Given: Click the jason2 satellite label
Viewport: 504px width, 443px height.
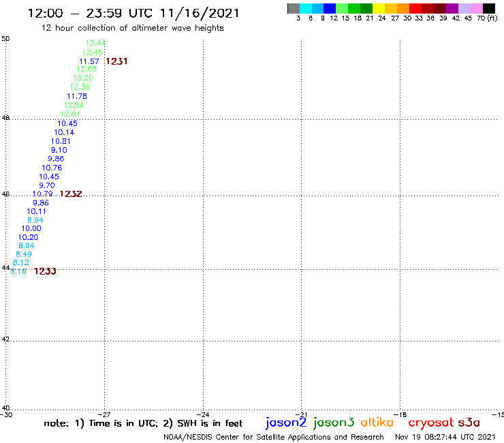Looking at the screenshot, I should click(x=286, y=423).
